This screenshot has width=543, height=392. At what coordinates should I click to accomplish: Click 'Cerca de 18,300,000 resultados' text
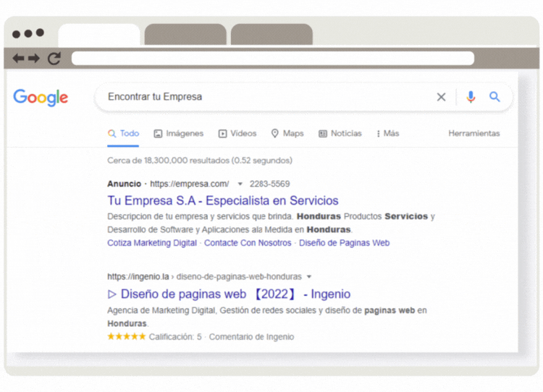click(168, 161)
